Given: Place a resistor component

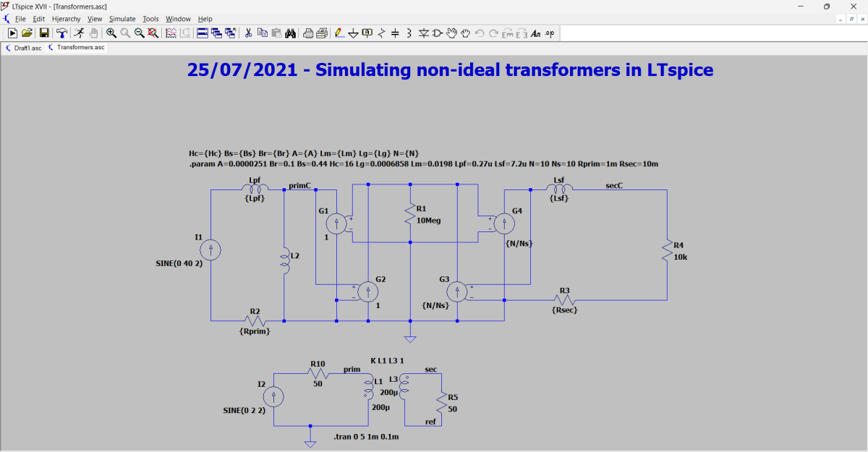Looking at the screenshot, I should pyautogui.click(x=381, y=33).
